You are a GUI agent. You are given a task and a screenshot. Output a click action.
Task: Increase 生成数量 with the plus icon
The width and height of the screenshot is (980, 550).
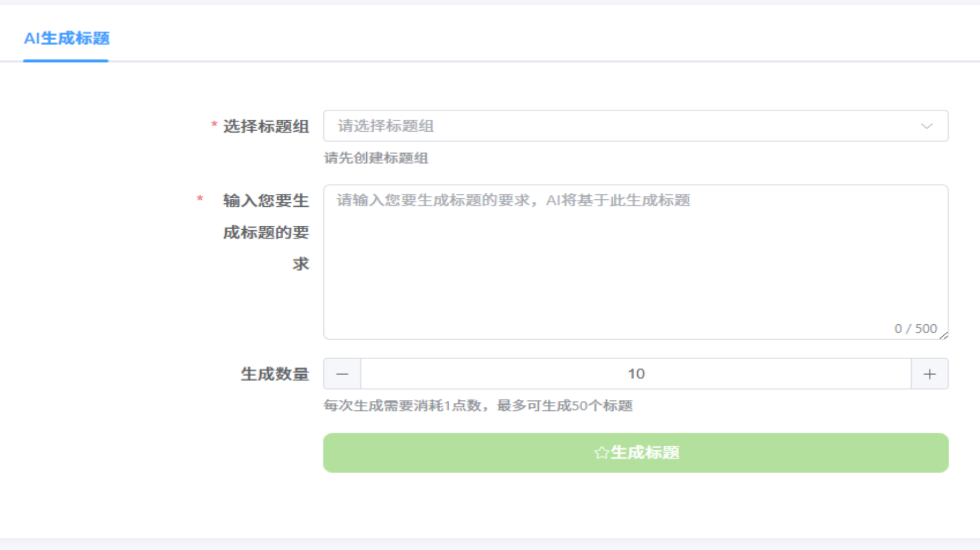coord(930,374)
